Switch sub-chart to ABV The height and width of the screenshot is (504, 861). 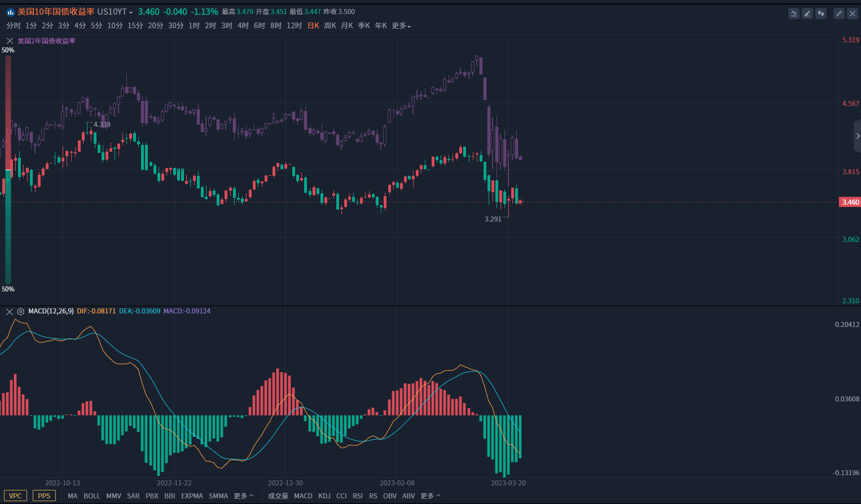point(408,496)
